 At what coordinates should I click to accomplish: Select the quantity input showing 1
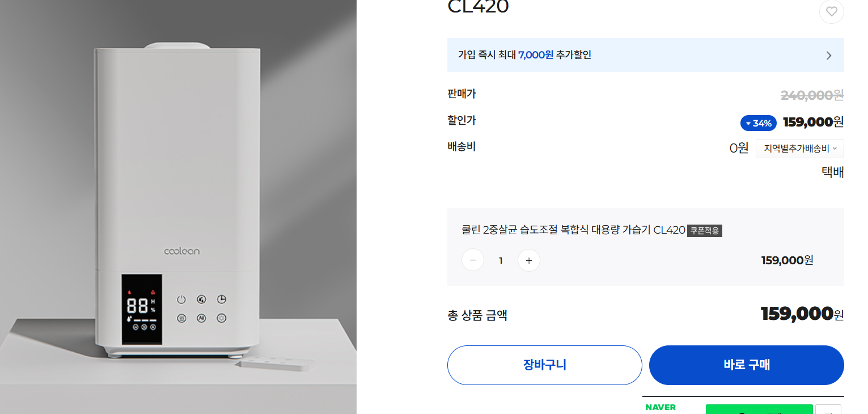[501, 260]
